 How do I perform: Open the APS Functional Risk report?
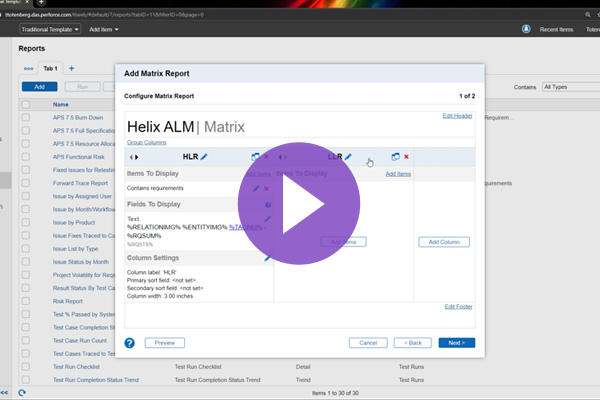point(78,157)
